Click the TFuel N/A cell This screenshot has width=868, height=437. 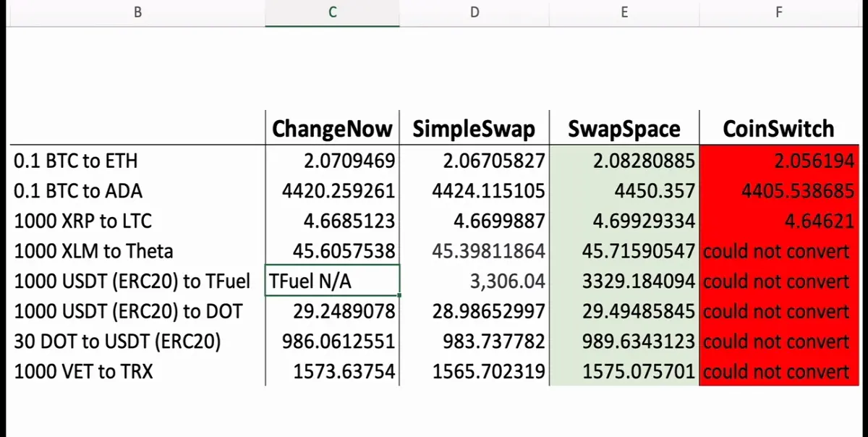(332, 281)
